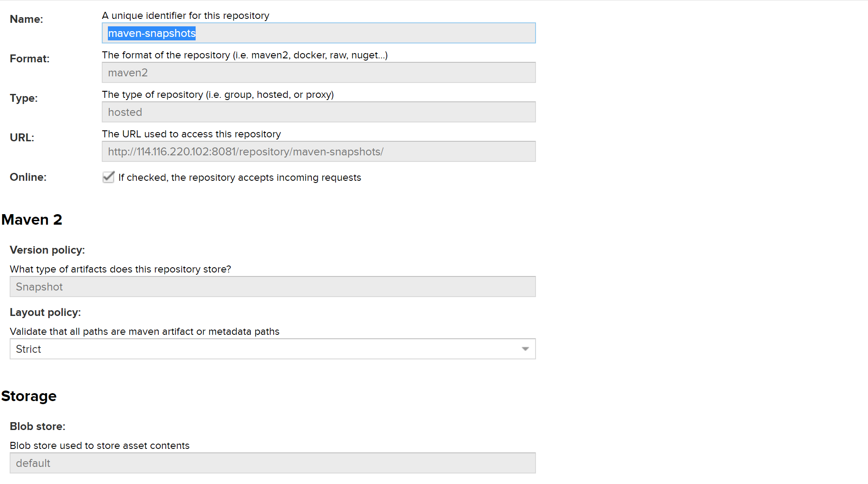Enable 'repository accepts incoming requests' option
The height and width of the screenshot is (484, 868).
108,177
